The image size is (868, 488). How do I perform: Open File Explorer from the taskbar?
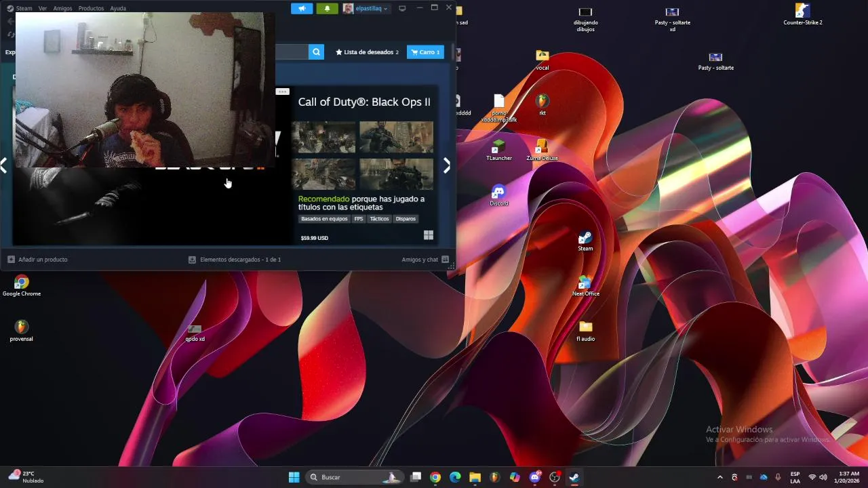coord(475,477)
